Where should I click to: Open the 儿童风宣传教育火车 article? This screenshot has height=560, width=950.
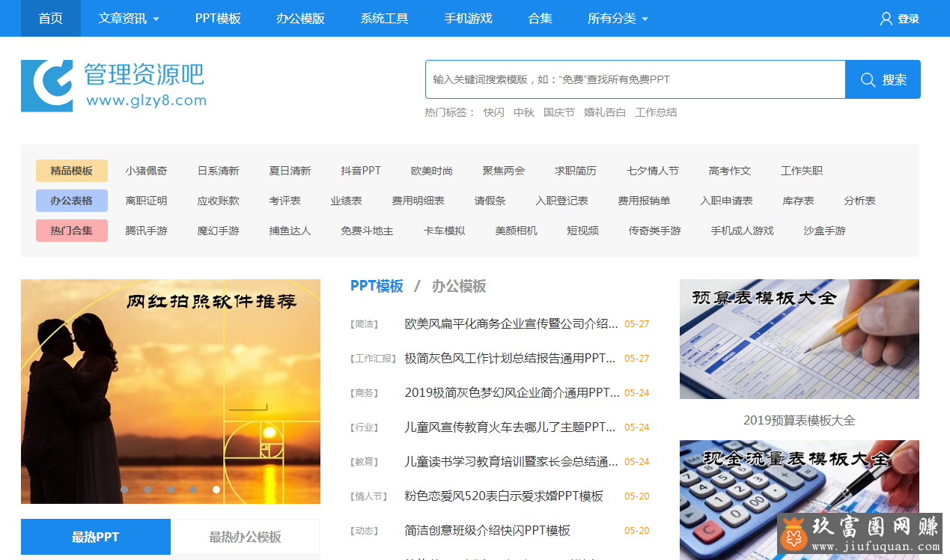(x=511, y=427)
